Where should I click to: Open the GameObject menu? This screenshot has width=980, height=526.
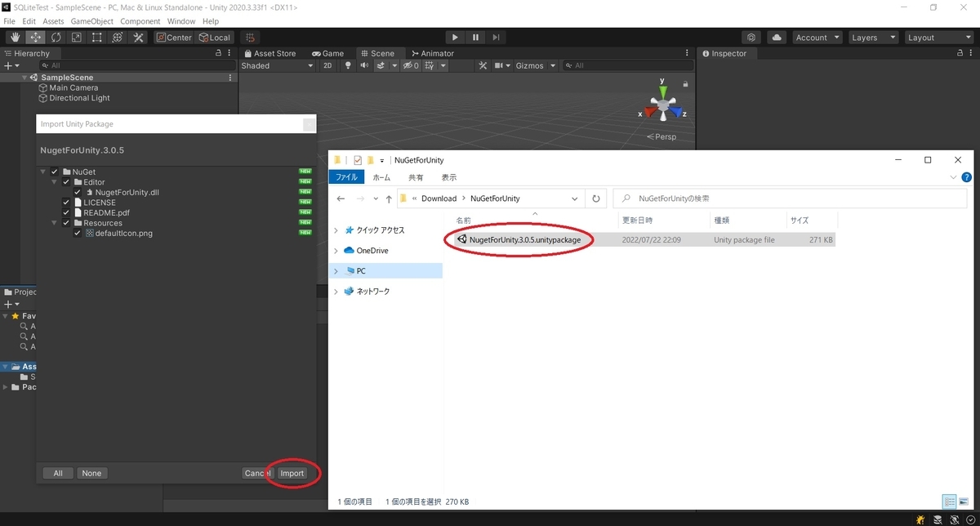tap(91, 21)
